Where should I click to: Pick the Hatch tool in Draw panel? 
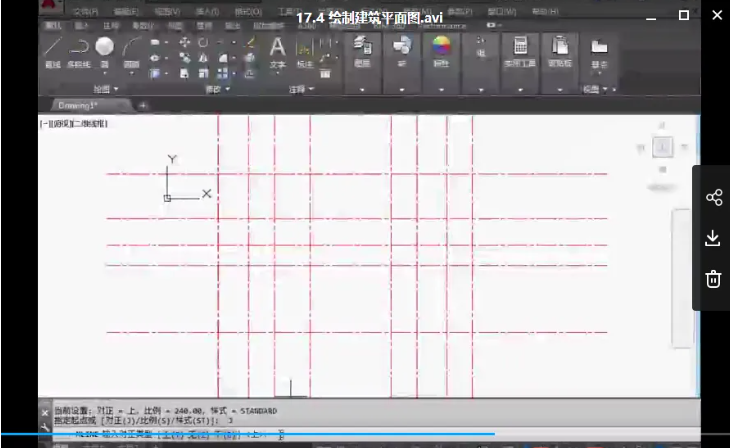tap(155, 73)
